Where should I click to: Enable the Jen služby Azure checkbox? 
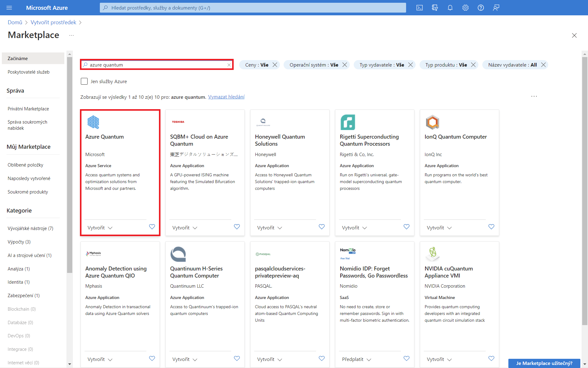[84, 81]
